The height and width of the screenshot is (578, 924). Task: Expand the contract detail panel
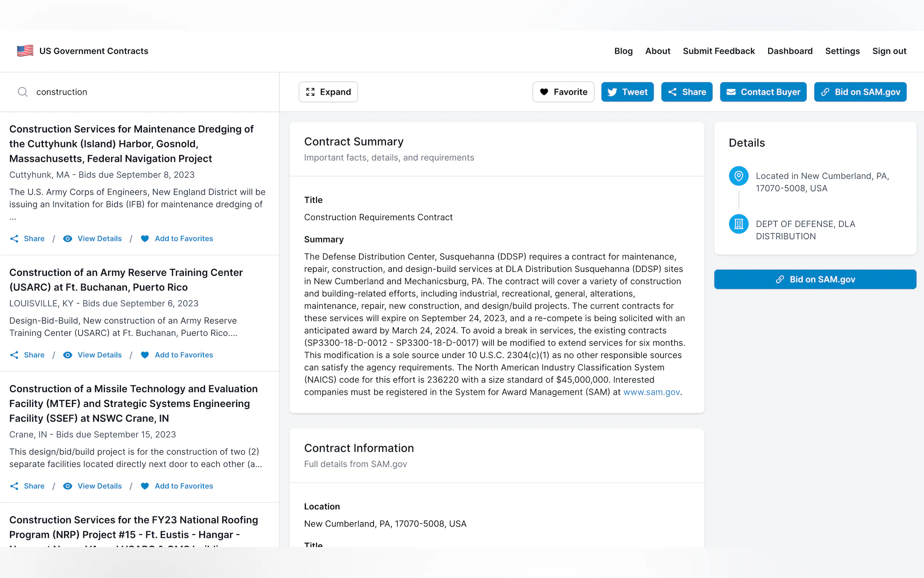(328, 92)
